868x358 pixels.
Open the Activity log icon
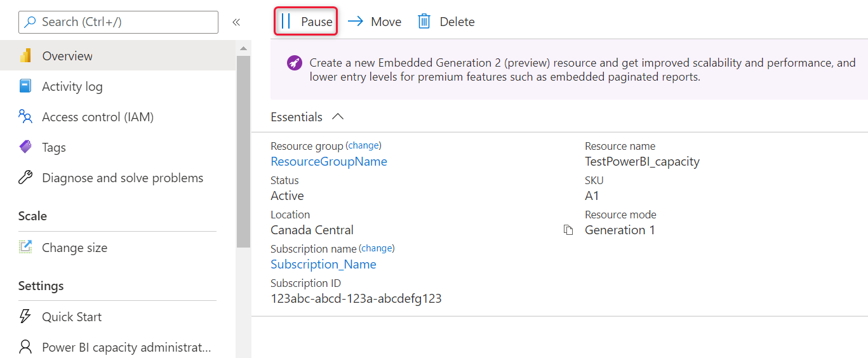pos(25,86)
